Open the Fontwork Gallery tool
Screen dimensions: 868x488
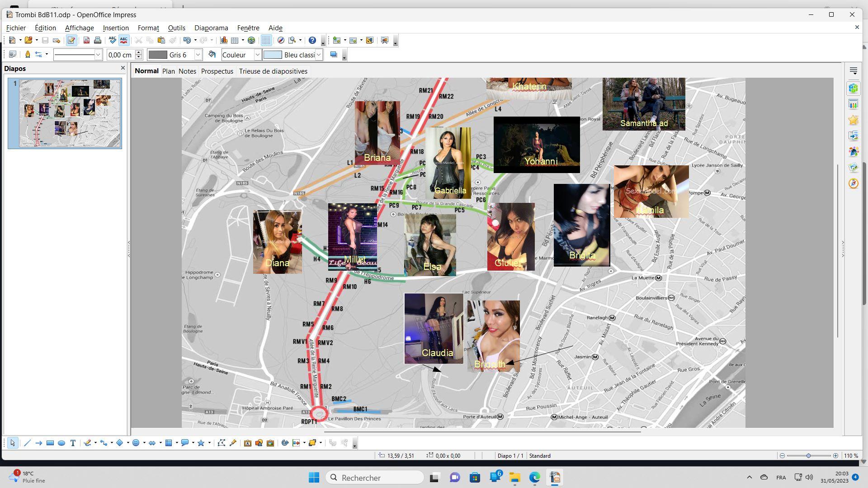tap(247, 443)
